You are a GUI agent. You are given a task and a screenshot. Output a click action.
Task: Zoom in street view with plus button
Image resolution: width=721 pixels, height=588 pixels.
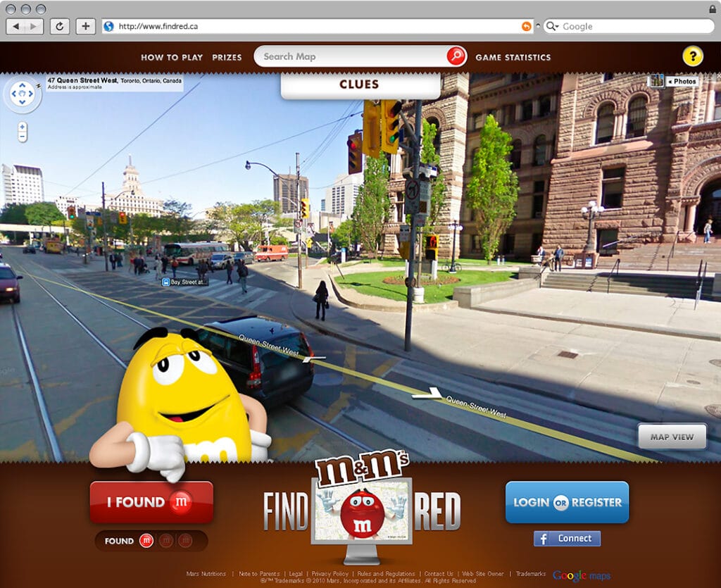(x=22, y=127)
